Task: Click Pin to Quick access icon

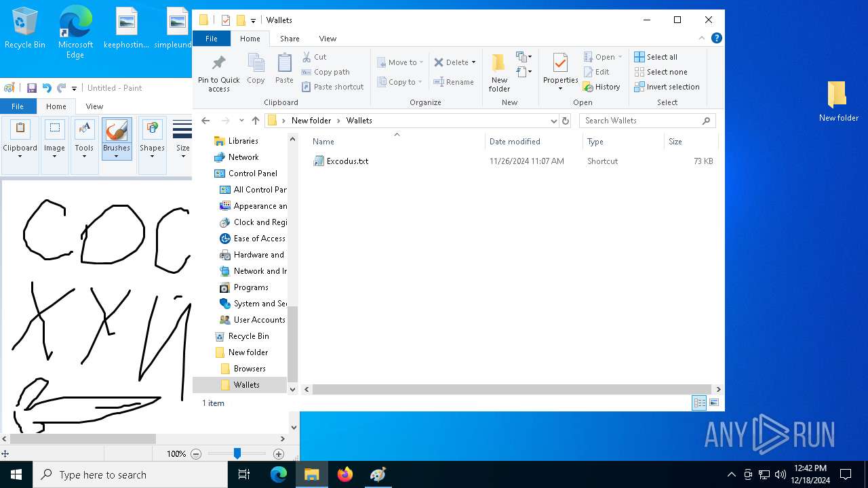Action: 218,73
